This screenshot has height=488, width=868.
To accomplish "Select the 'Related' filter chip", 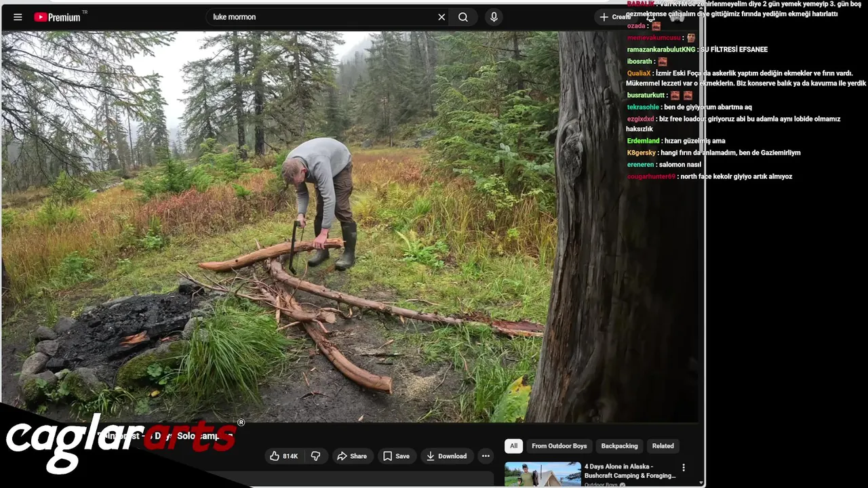I will tap(663, 446).
